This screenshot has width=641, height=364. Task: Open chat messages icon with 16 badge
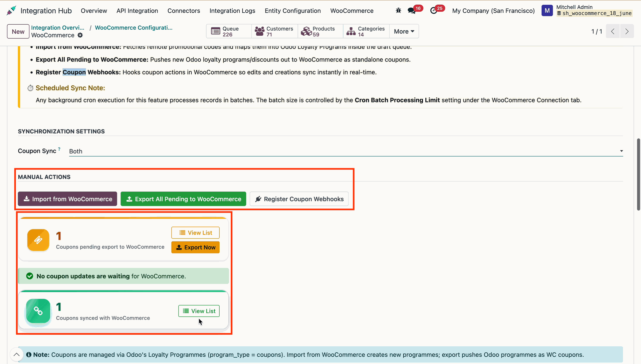coord(412,11)
